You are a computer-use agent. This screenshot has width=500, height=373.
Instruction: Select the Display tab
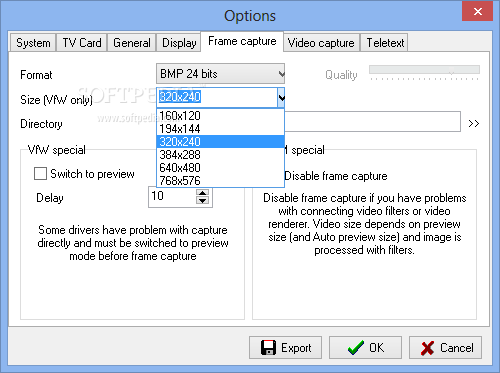point(179,43)
